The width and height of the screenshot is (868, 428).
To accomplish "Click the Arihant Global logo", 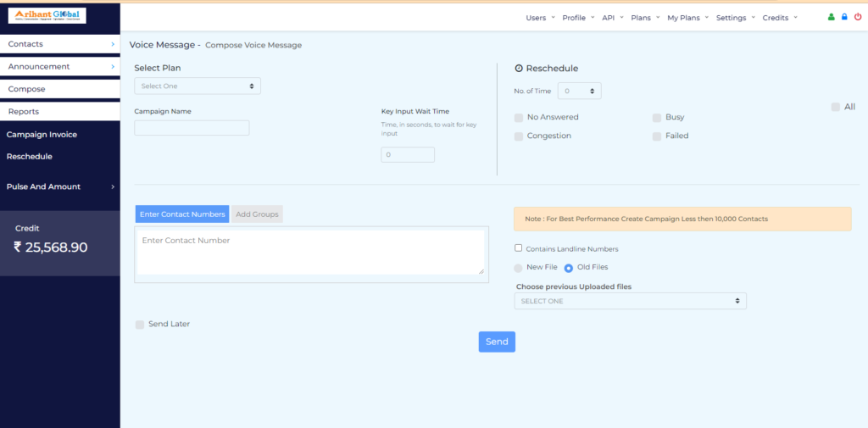I will 47,15.
